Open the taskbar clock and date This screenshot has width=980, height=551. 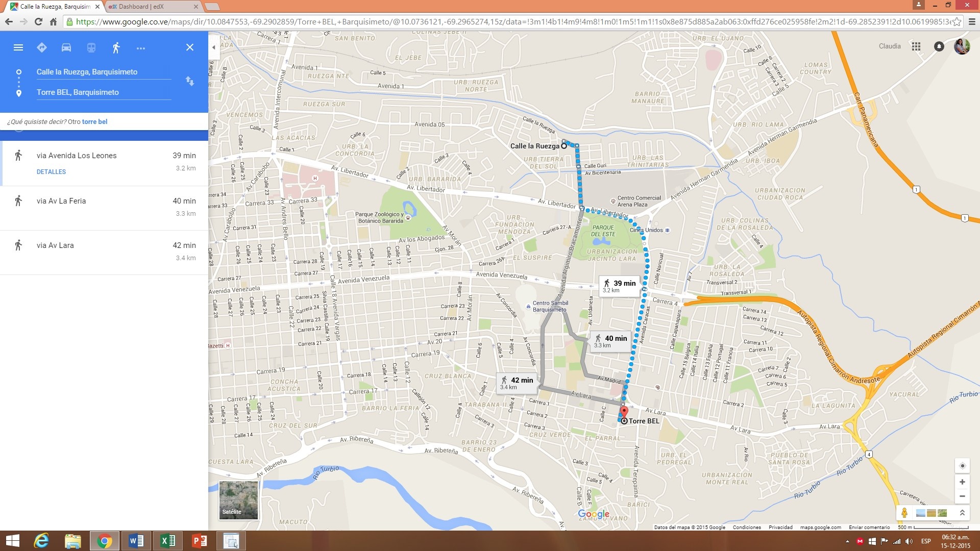click(x=955, y=541)
